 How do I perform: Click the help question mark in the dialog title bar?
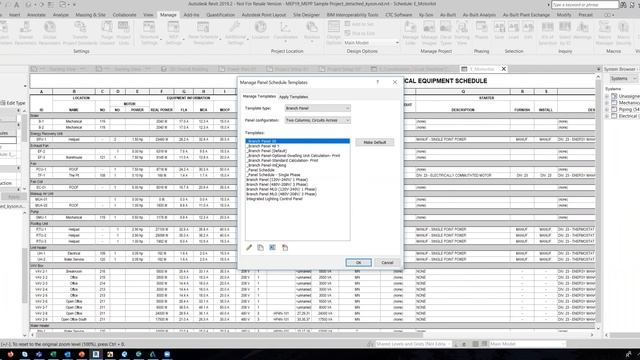378,82
